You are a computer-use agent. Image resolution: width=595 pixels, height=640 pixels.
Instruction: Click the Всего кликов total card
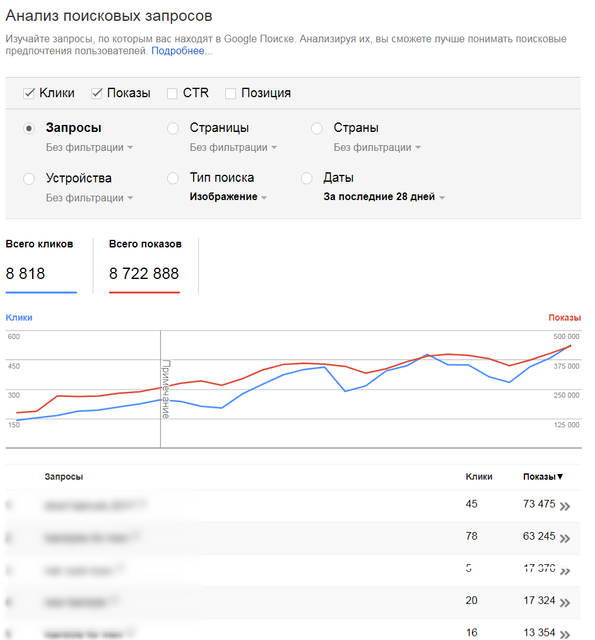[41, 266]
